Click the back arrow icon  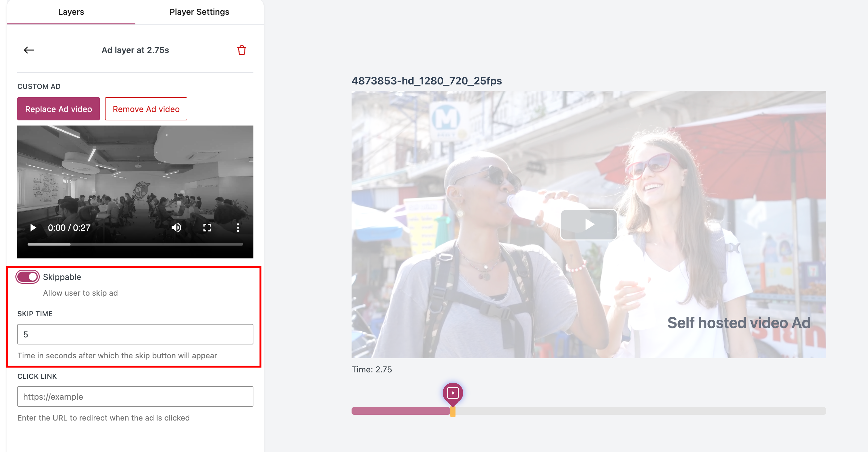(29, 50)
